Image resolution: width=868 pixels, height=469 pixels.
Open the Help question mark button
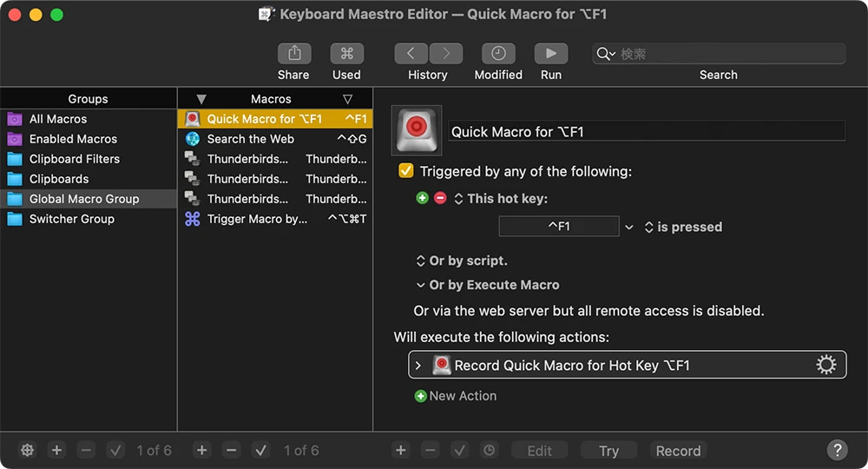(837, 450)
